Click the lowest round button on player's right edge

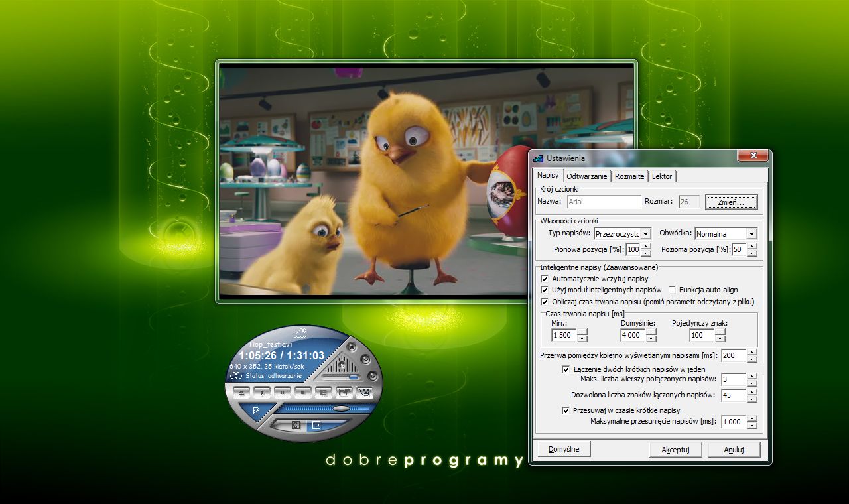(373, 376)
